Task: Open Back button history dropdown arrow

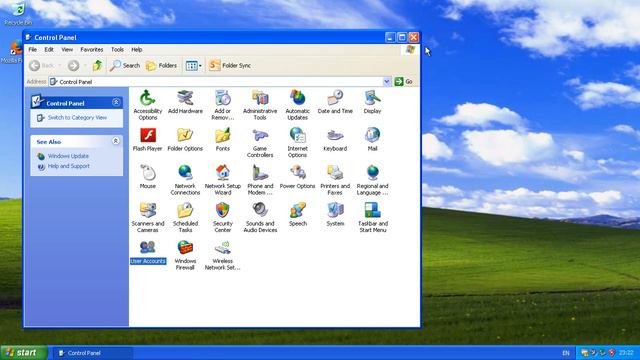Action: (60, 65)
